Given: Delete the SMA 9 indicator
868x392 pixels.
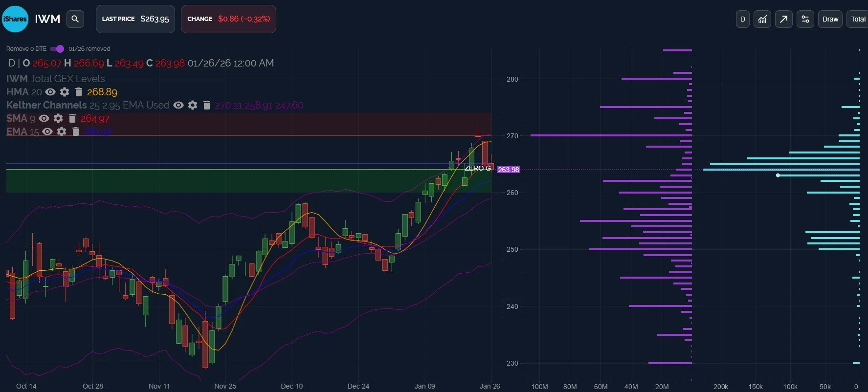Looking at the screenshot, I should coord(72,118).
